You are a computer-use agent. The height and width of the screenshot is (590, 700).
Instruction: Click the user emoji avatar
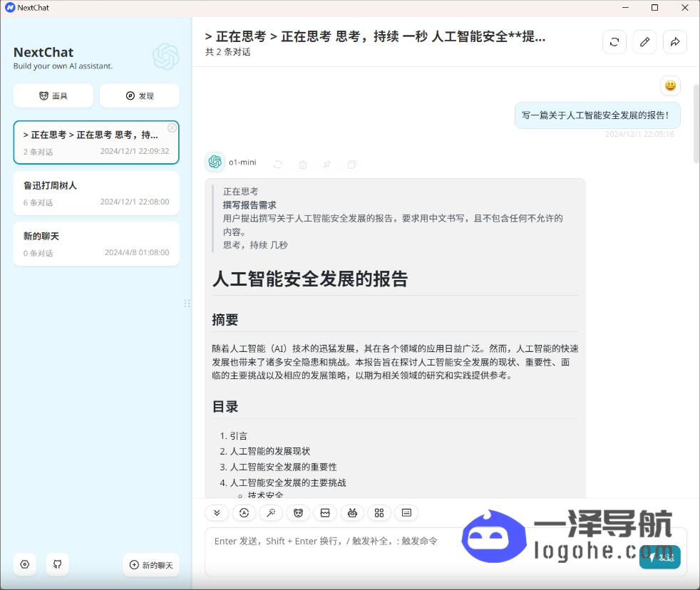(x=670, y=86)
